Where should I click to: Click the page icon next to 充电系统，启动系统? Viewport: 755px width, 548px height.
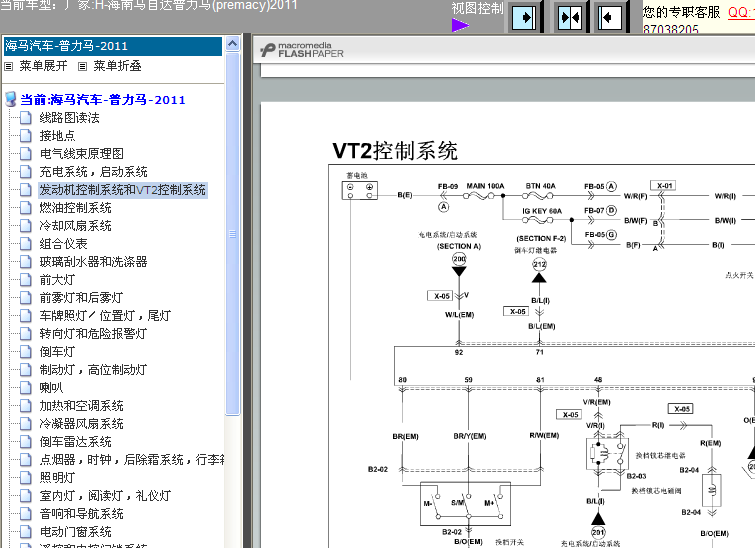pyautogui.click(x=26, y=172)
